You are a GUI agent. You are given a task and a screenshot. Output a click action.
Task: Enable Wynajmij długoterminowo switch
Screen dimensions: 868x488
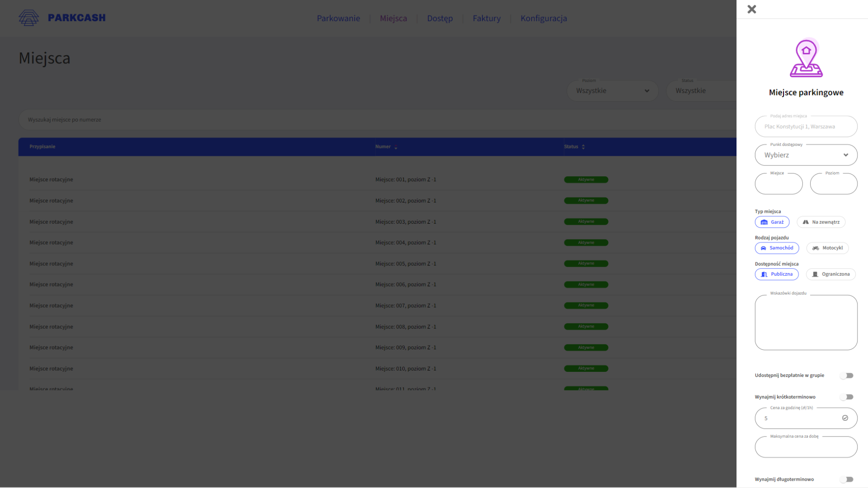pyautogui.click(x=847, y=479)
